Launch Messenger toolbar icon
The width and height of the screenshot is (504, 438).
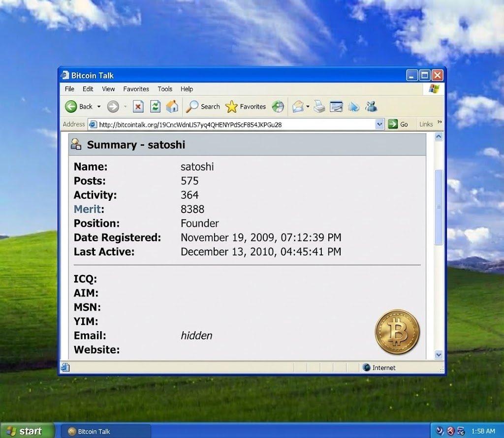tap(371, 106)
